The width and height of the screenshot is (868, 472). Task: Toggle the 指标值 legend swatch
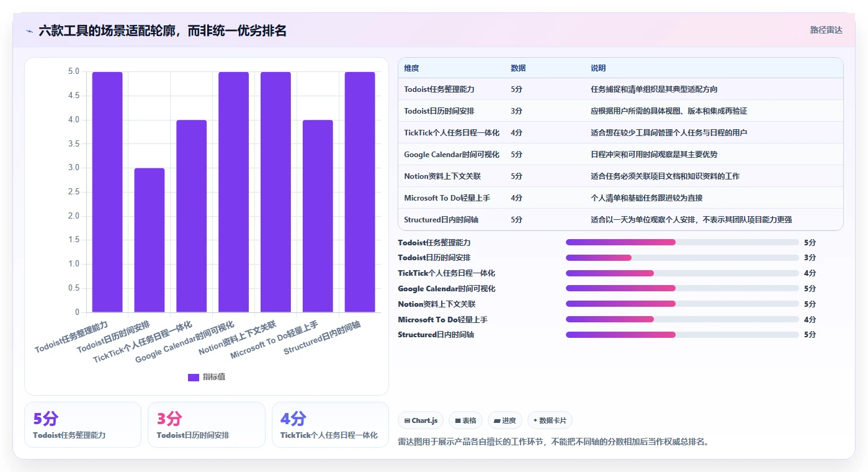click(194, 377)
